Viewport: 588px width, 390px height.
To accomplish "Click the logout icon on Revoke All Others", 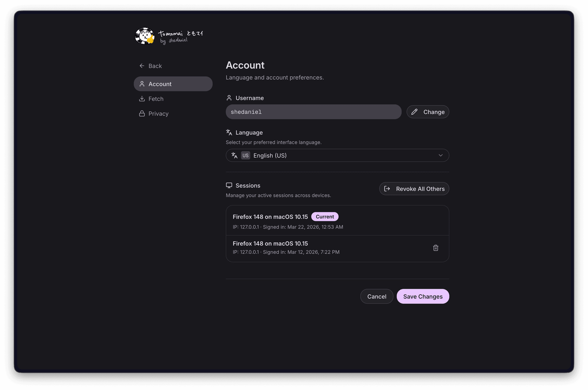I will tap(387, 189).
